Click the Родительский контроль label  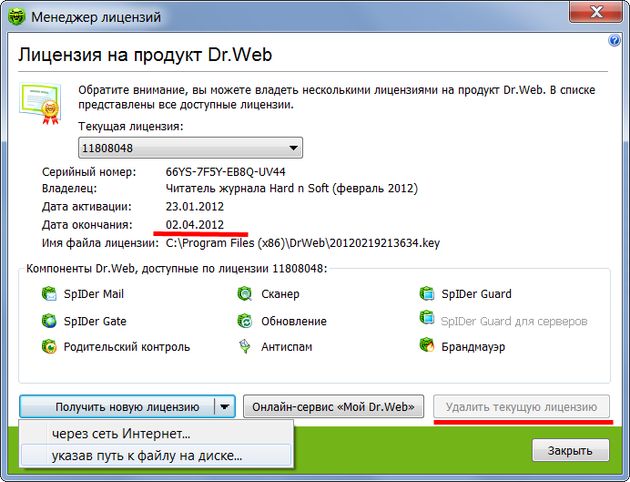click(127, 347)
